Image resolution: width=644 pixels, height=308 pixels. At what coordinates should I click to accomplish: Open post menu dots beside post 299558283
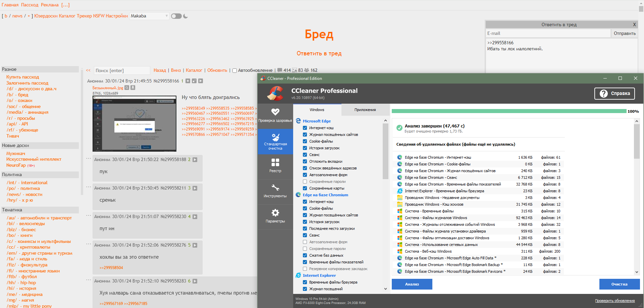coord(89,280)
